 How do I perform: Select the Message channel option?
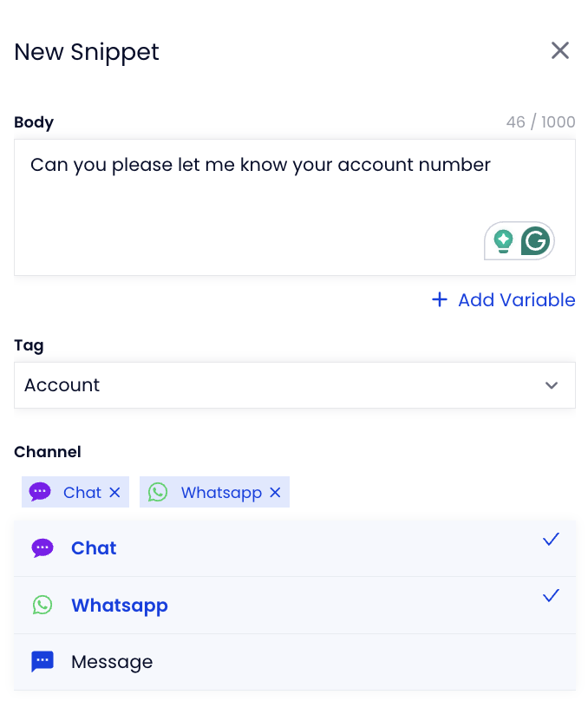pos(295,662)
